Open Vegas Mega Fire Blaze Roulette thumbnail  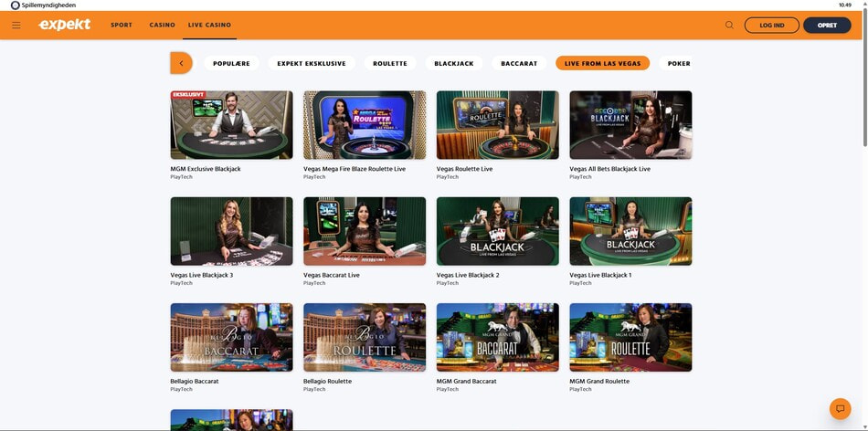click(365, 125)
